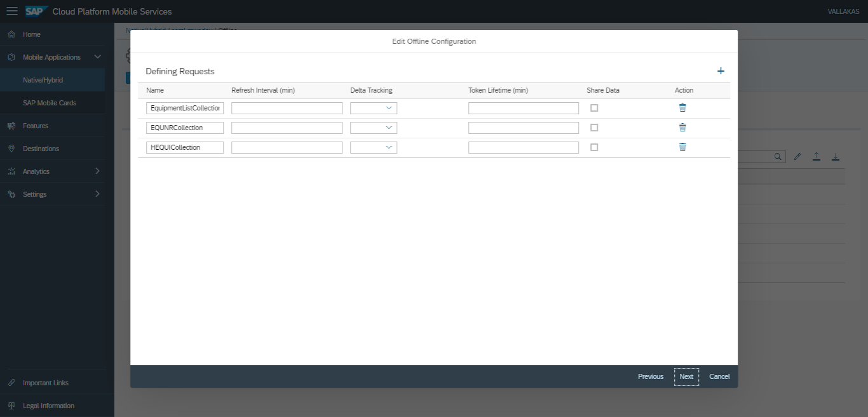The image size is (868, 417).
Task: Delete the EquipmentListCollection request row
Action: click(x=682, y=108)
